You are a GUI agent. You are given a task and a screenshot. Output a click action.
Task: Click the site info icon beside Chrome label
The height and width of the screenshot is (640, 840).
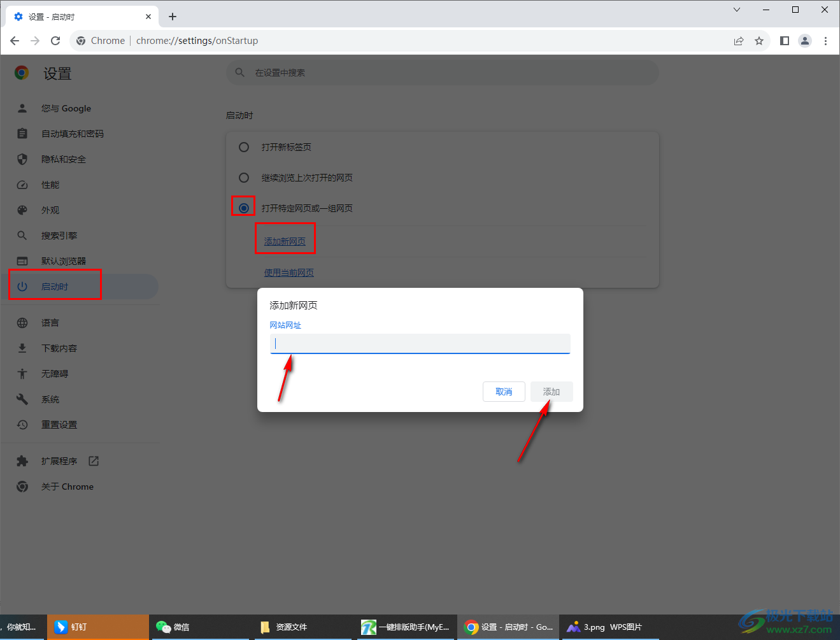81,41
